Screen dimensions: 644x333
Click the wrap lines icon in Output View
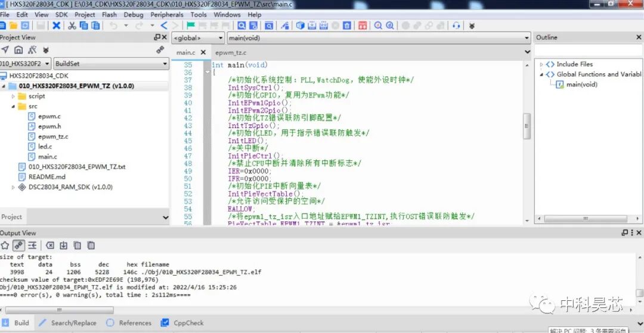(x=32, y=245)
